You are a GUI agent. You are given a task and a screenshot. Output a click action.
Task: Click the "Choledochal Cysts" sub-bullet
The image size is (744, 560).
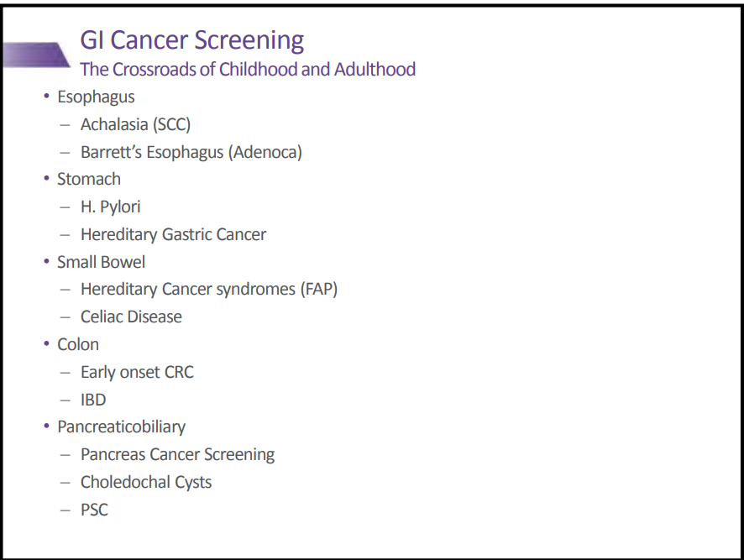[x=146, y=482]
